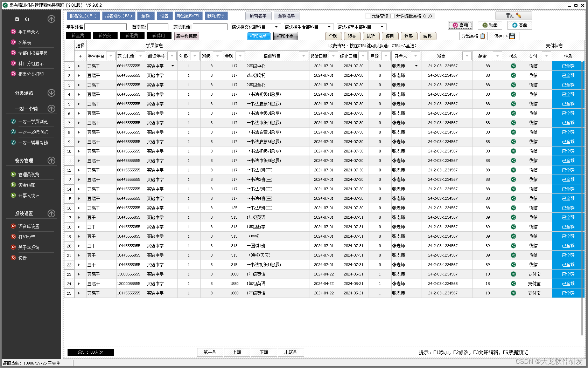Image resolution: width=588 pixels, height=368 pixels.
Task: Collapse the 一对一个辅 section arrow
Action: (51, 109)
